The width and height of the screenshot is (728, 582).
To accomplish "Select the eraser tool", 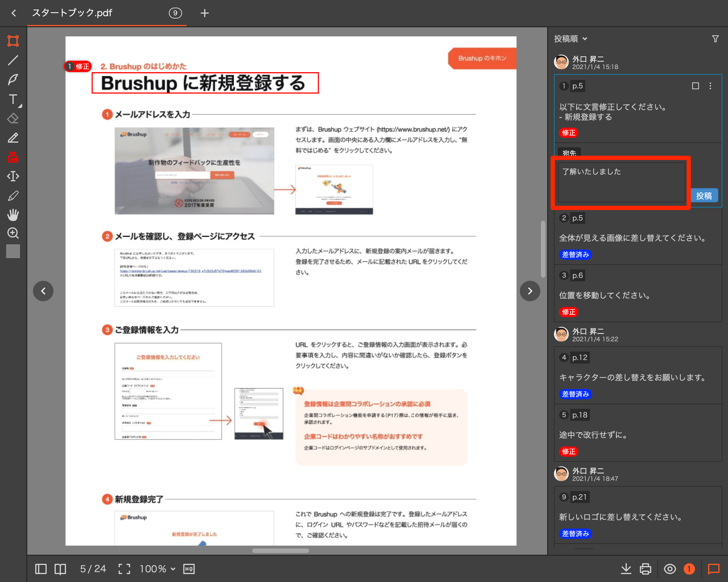I will (13, 119).
